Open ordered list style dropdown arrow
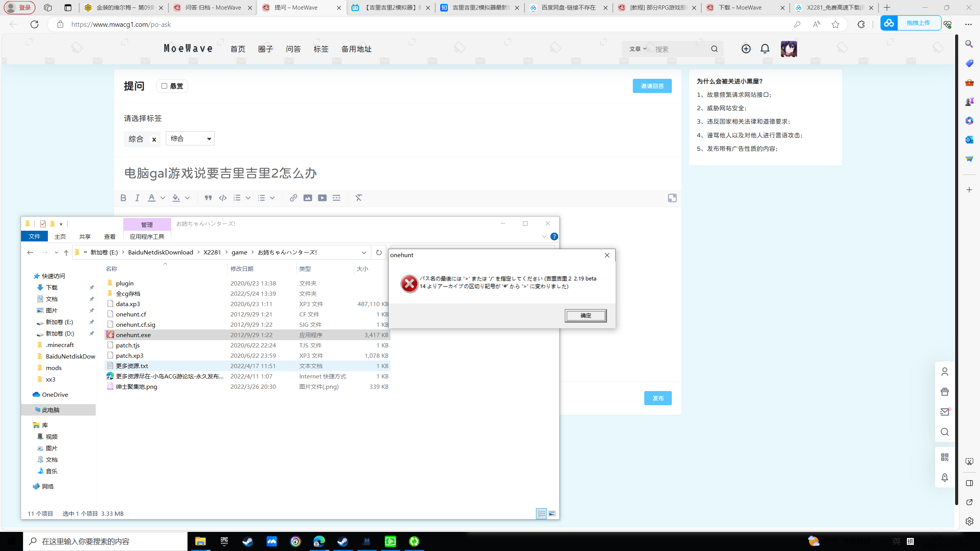Image resolution: width=980 pixels, height=551 pixels. coord(248,198)
